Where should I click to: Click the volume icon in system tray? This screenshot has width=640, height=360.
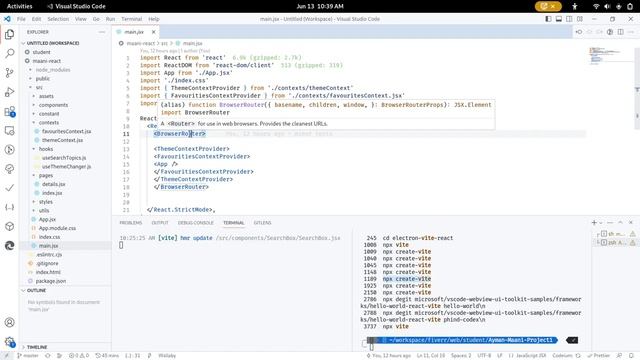tap(607, 6)
